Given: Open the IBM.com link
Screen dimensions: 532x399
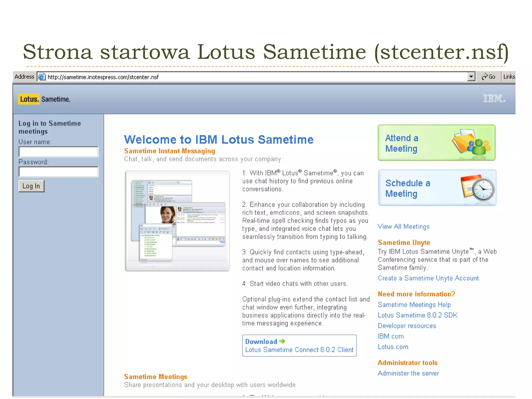Looking at the screenshot, I should 391,336.
